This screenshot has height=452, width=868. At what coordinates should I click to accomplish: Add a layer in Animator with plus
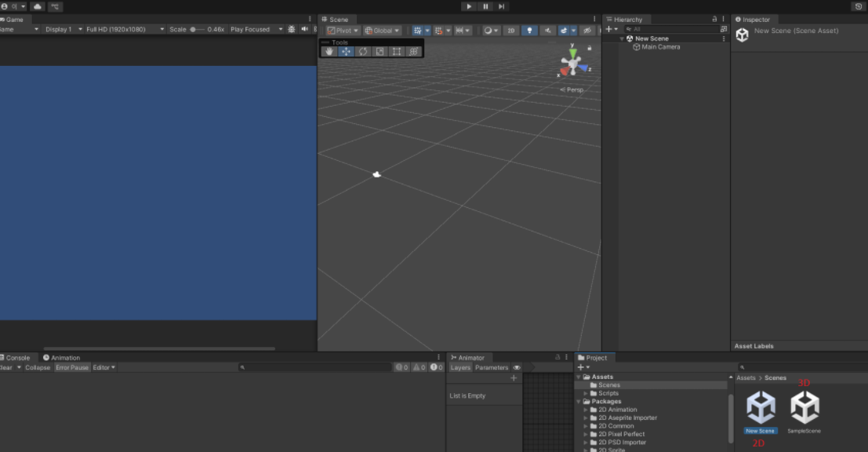click(514, 377)
